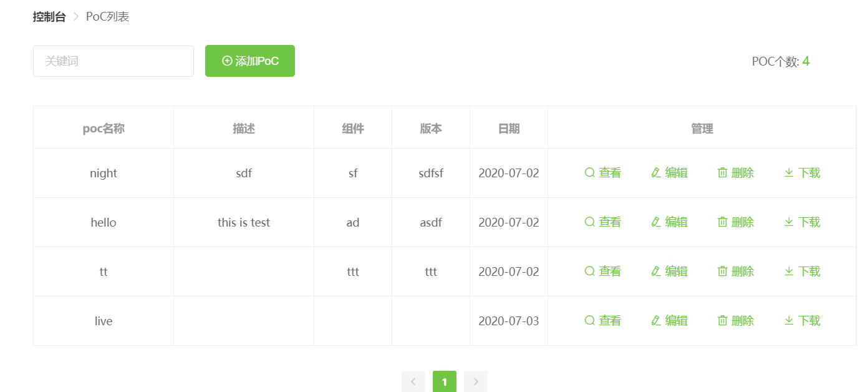Click 查看 text link for night
868x392 pixels.
[610, 173]
